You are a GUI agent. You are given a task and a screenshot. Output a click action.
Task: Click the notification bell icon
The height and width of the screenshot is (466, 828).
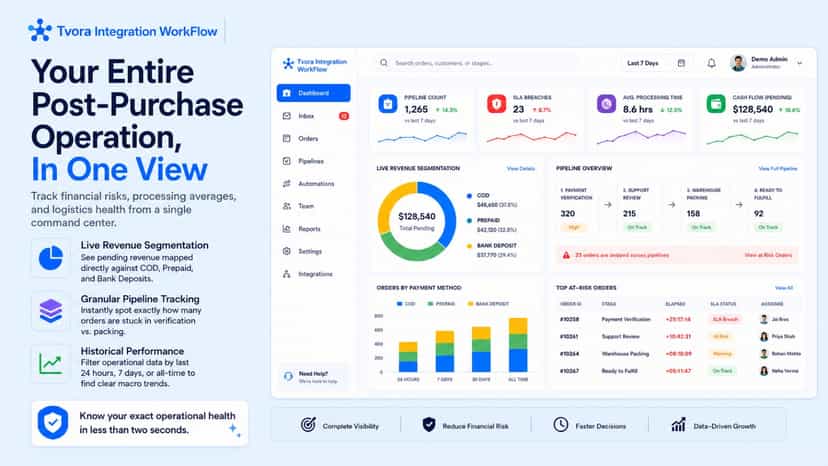pyautogui.click(x=711, y=63)
